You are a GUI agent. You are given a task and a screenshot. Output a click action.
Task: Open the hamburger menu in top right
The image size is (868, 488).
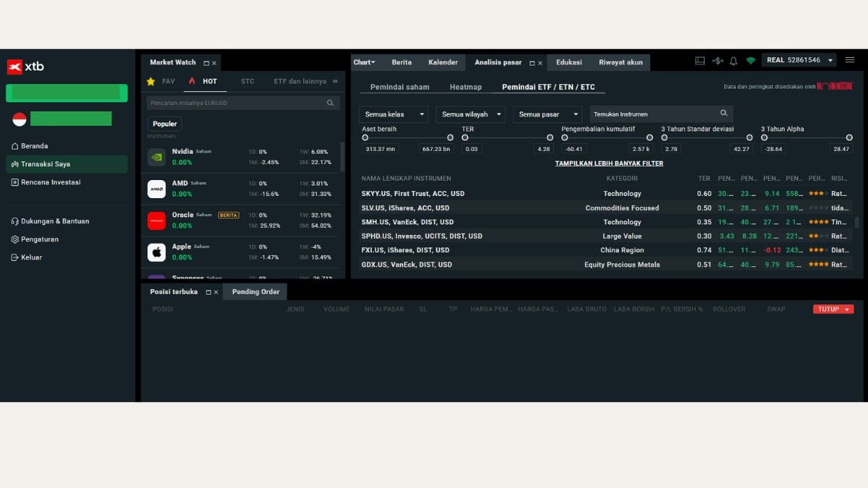(850, 60)
